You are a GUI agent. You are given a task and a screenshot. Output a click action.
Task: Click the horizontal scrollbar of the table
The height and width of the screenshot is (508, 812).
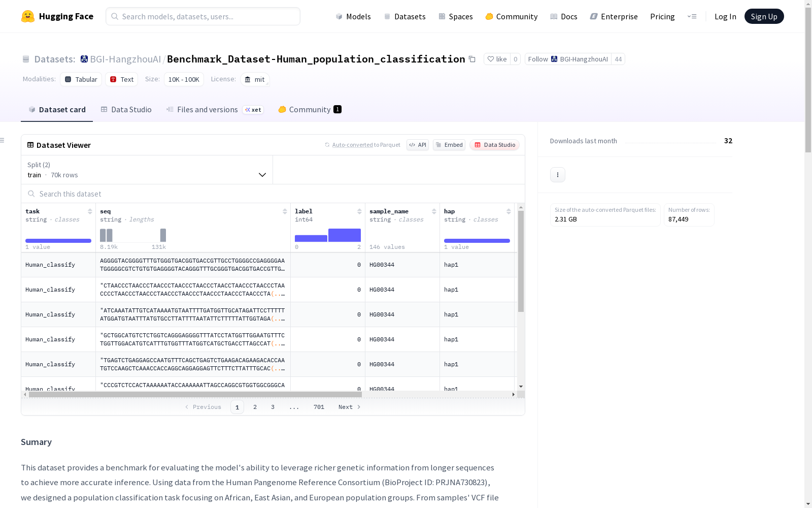click(195, 394)
